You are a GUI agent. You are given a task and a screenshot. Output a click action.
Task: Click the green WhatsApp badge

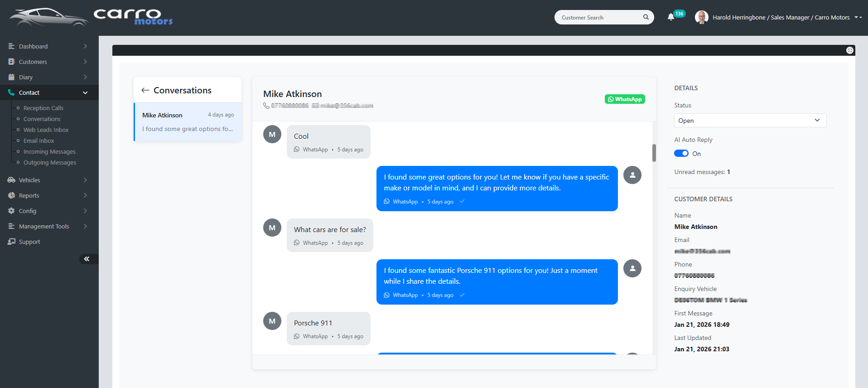(625, 99)
